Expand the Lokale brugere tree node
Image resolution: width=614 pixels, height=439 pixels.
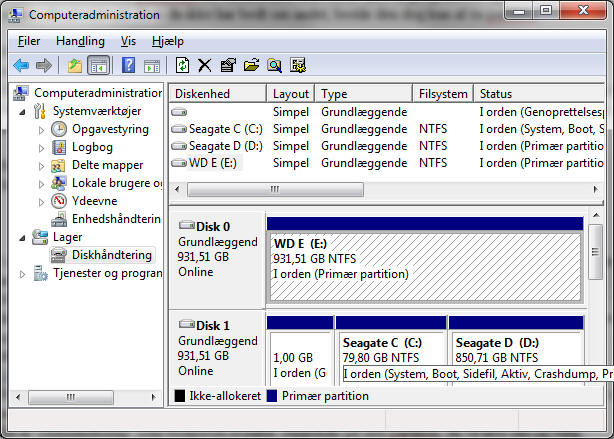pyautogui.click(x=42, y=184)
